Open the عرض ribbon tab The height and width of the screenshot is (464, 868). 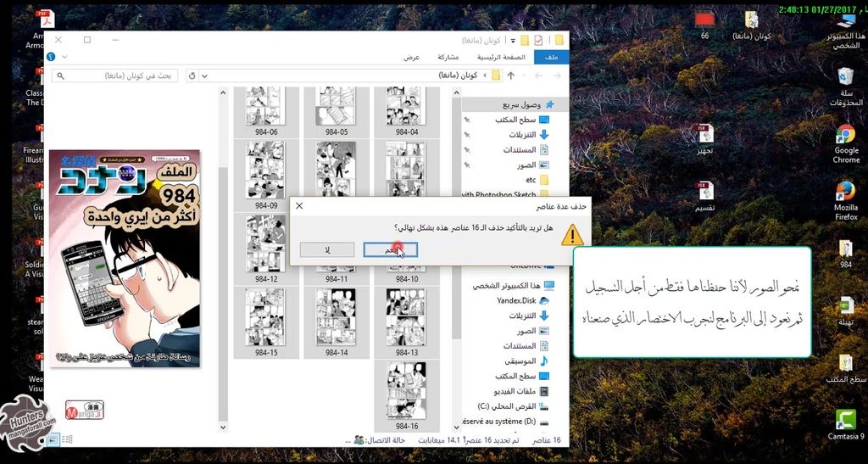click(411, 57)
